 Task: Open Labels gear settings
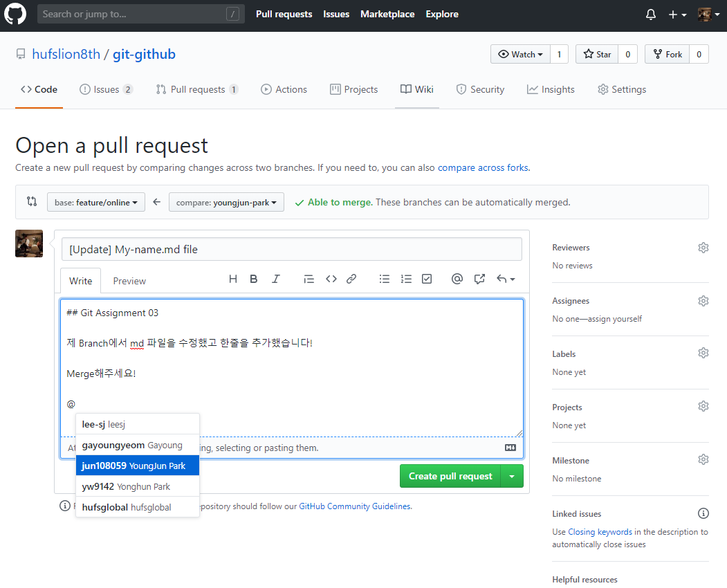click(703, 353)
